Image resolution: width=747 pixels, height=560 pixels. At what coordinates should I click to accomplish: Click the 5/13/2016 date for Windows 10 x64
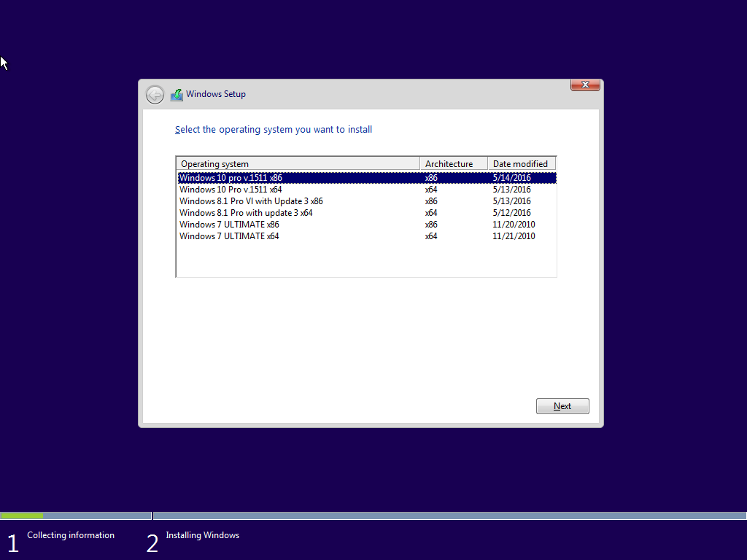511,190
